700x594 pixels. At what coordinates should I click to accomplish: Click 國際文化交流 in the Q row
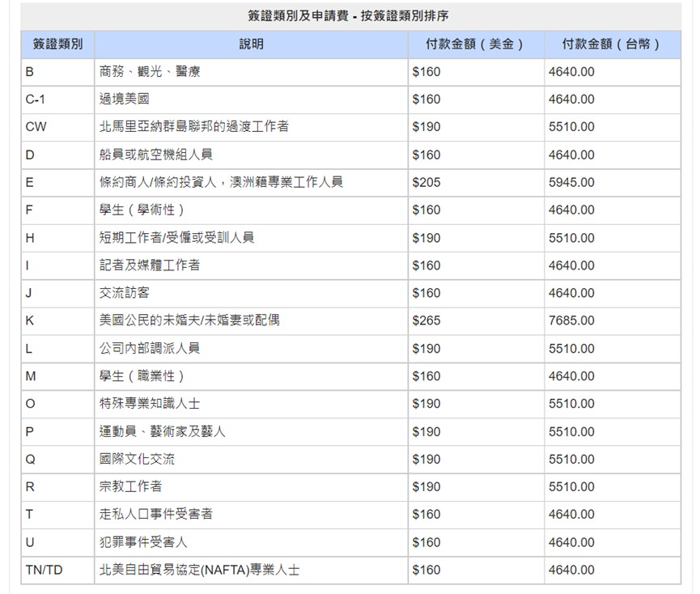pyautogui.click(x=137, y=459)
